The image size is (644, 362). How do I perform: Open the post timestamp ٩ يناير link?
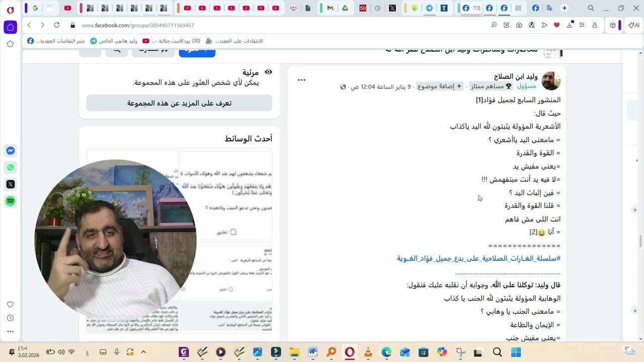[x=381, y=87]
